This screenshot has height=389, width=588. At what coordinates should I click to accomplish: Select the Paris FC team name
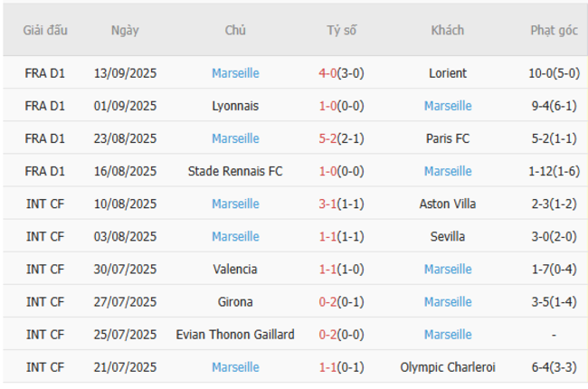448,138
